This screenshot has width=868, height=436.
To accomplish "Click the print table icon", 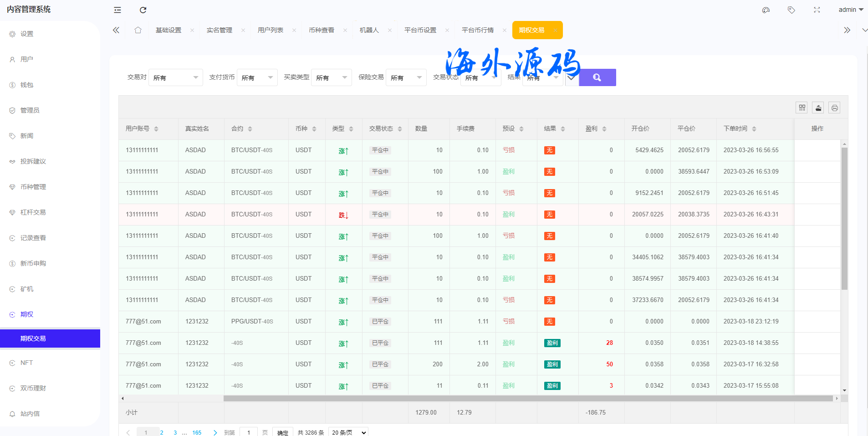I will point(834,108).
